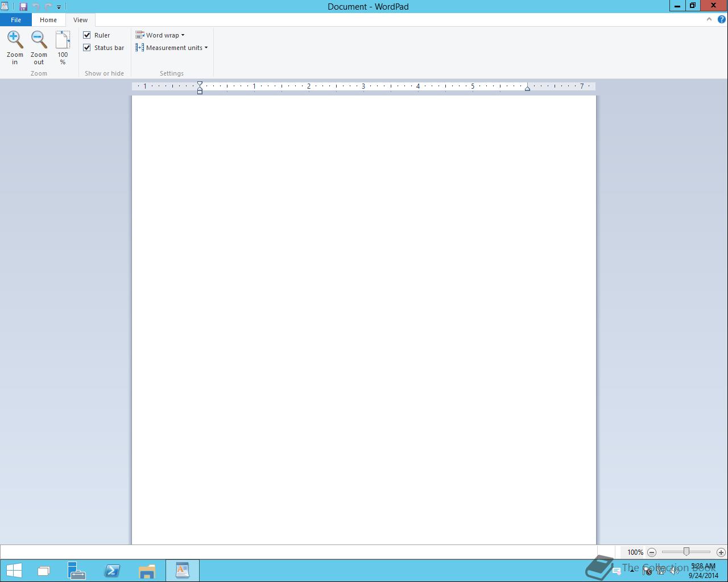728x582 pixels.
Task: Select the View tab
Action: [80, 20]
